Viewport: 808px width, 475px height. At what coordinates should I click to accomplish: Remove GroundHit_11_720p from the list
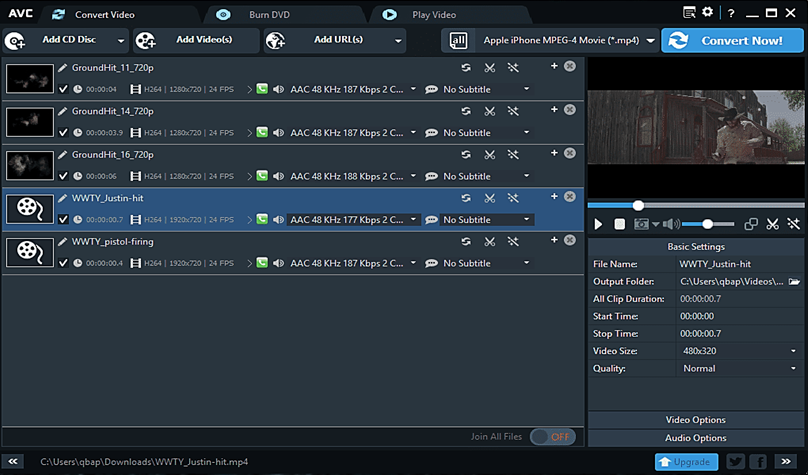click(569, 66)
